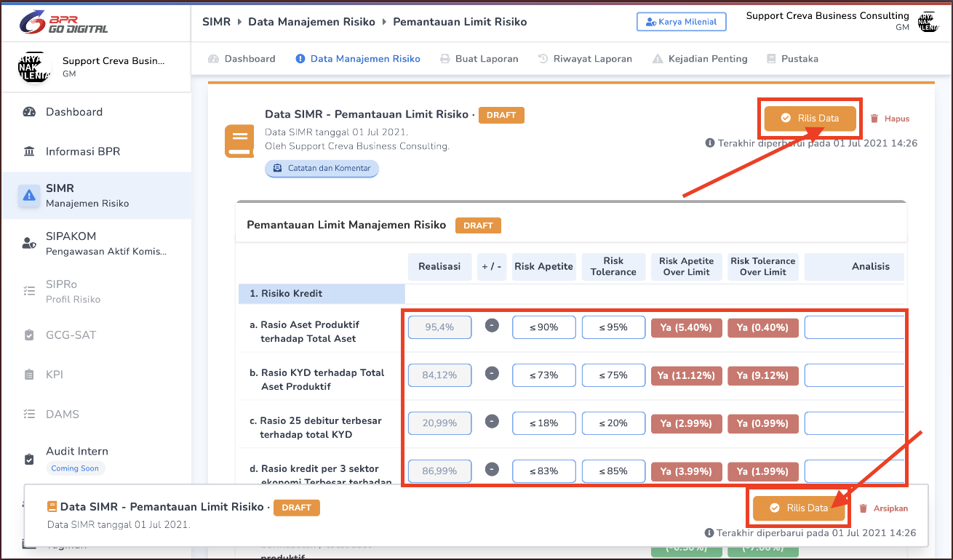This screenshot has width=953, height=560.
Task: Click the DAMS list icon
Action: [29, 414]
